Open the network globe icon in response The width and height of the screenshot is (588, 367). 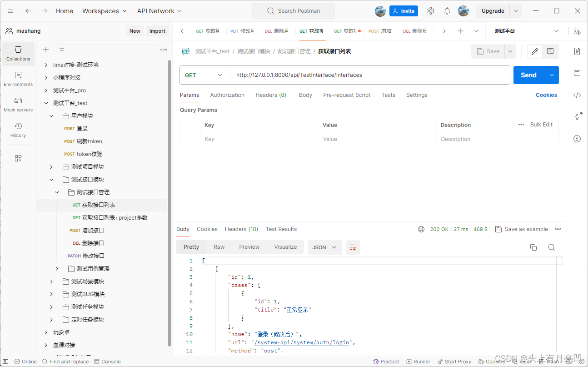coord(421,229)
